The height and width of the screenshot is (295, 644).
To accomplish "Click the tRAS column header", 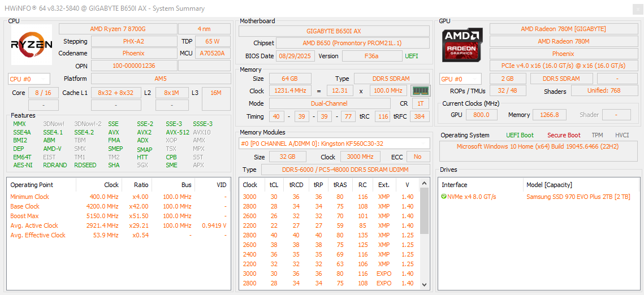I will 340,185.
